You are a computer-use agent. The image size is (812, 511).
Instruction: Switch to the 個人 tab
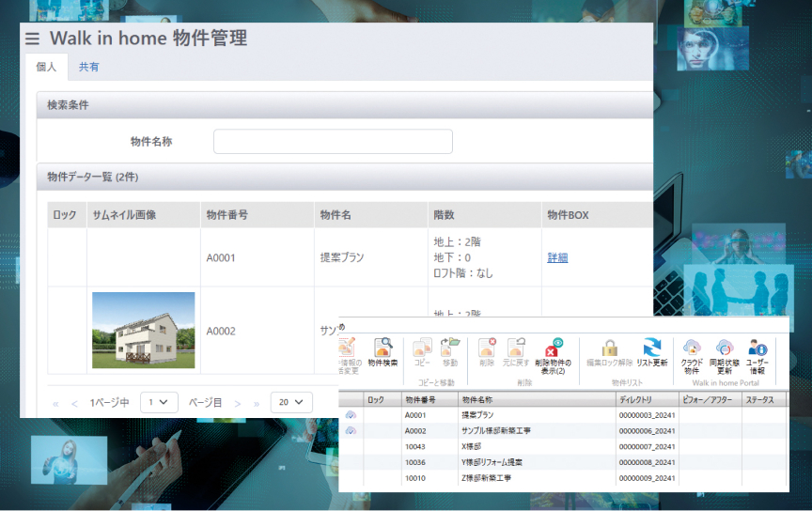pos(46,67)
